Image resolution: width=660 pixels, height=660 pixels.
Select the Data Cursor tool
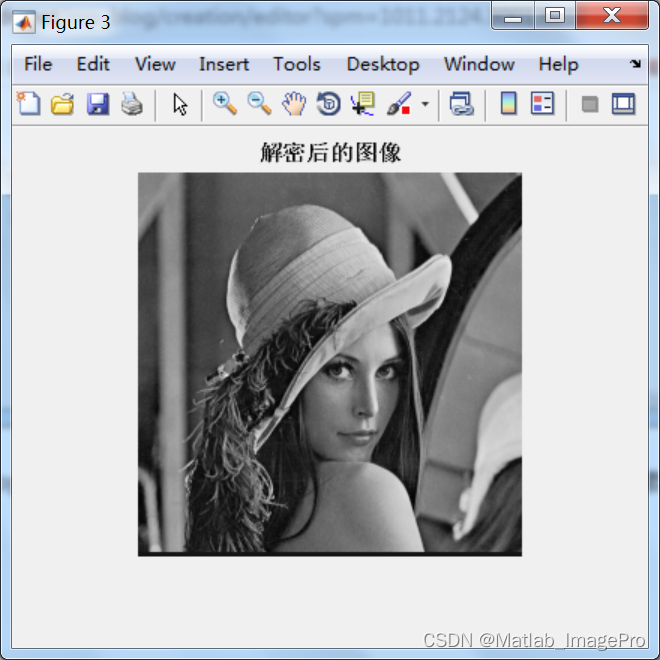363,104
